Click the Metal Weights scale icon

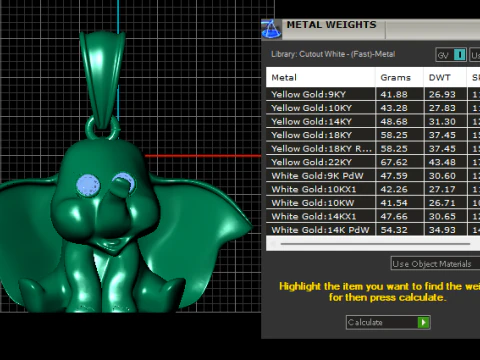(271, 29)
